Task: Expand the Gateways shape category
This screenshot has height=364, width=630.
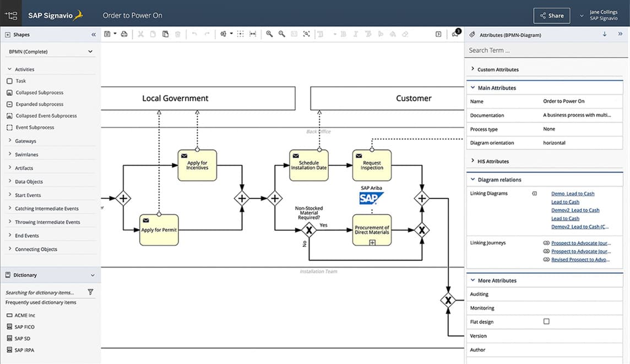Action: point(26,141)
